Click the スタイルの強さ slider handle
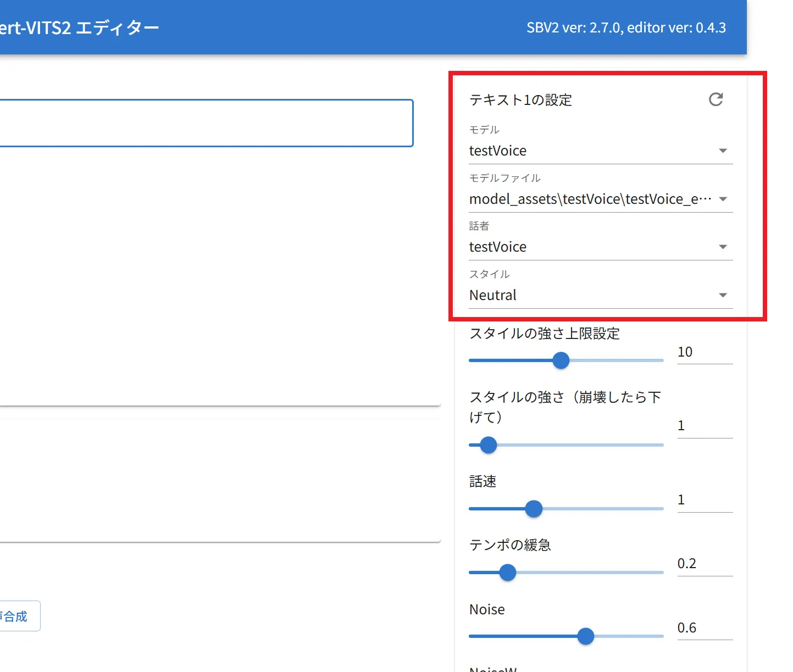793x672 pixels. pyautogui.click(x=488, y=445)
